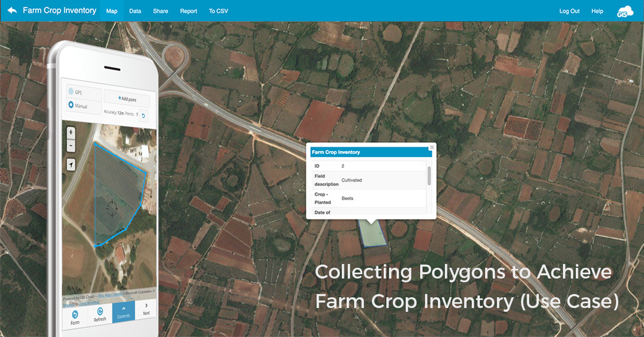This screenshot has height=337, width=644.
Task: Switch to the Data tab
Action: (135, 11)
